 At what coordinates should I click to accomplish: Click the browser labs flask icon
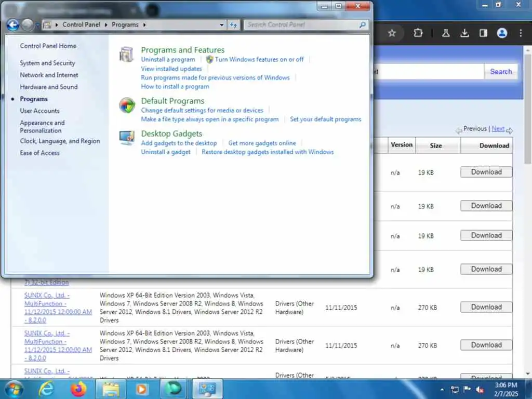pos(446,33)
